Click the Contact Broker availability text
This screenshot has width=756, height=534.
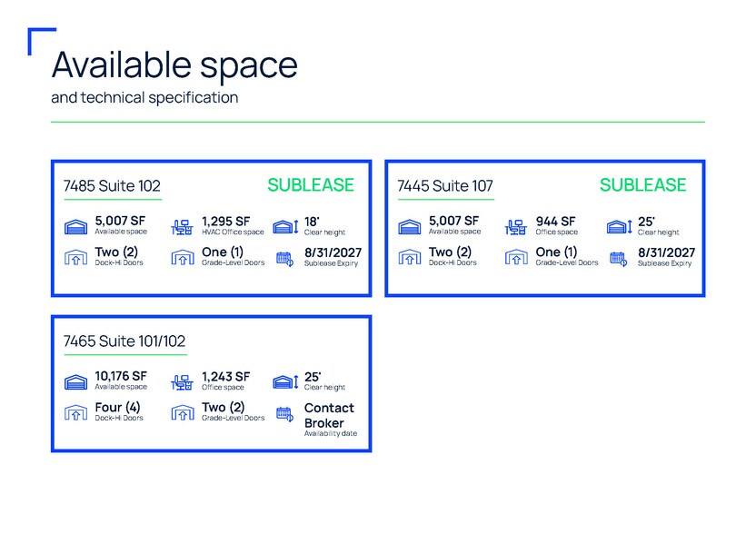(x=329, y=415)
